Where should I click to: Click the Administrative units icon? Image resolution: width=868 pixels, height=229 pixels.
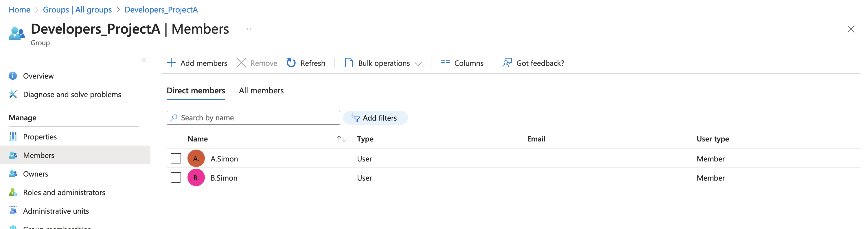[x=13, y=211]
